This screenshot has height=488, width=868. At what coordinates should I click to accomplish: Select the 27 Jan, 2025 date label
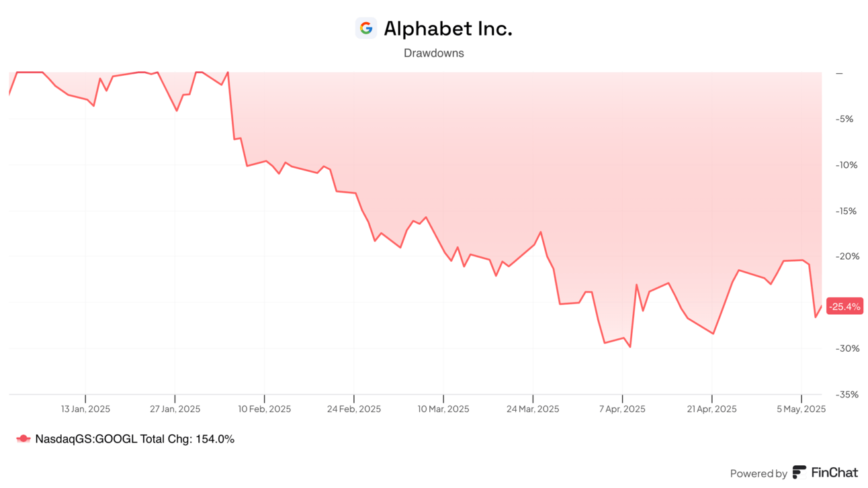175,409
